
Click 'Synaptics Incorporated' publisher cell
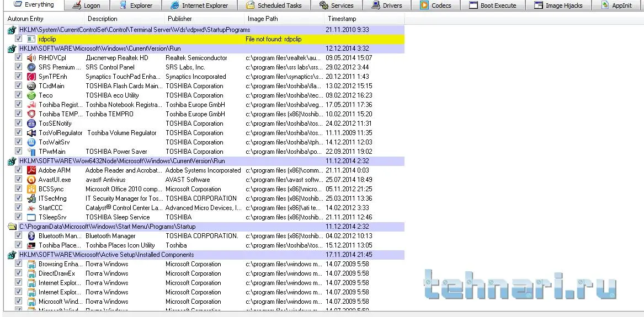(x=195, y=77)
